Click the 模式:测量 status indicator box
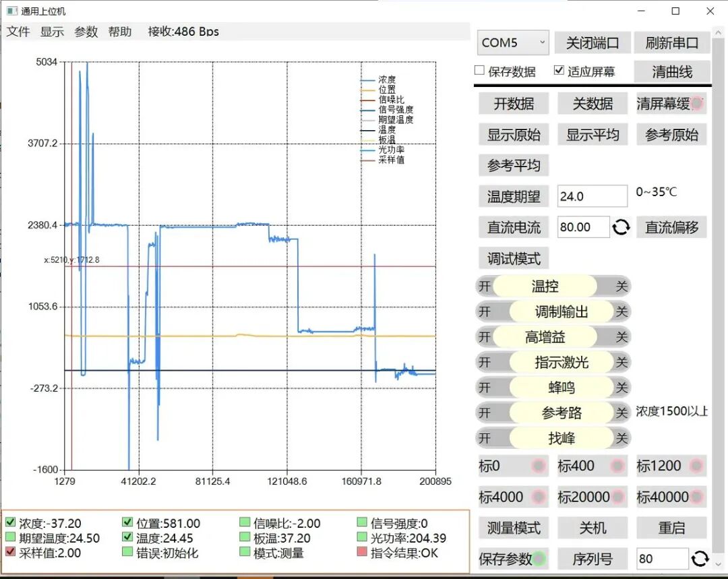Screen dimensions: 728x579 [245, 553]
